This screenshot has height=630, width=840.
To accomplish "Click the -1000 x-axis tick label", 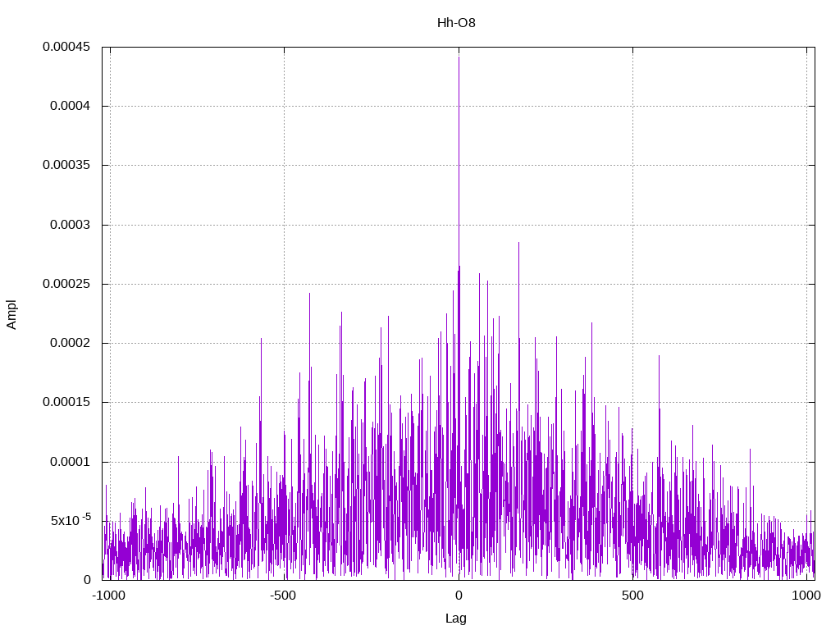I will tap(109, 596).
